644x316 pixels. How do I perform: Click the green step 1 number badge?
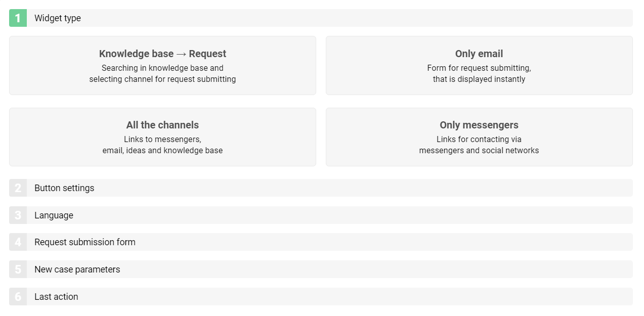[18, 18]
